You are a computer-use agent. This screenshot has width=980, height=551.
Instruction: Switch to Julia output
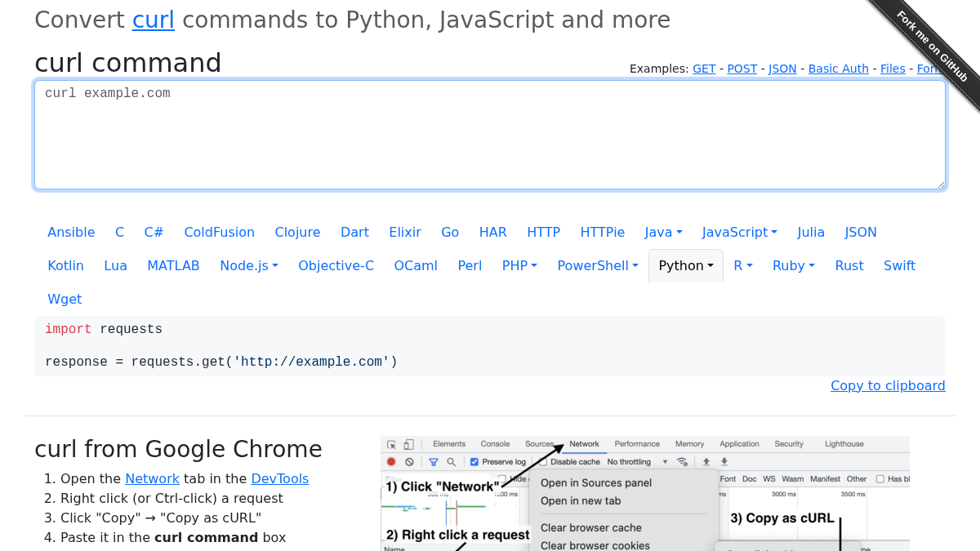pos(811,232)
